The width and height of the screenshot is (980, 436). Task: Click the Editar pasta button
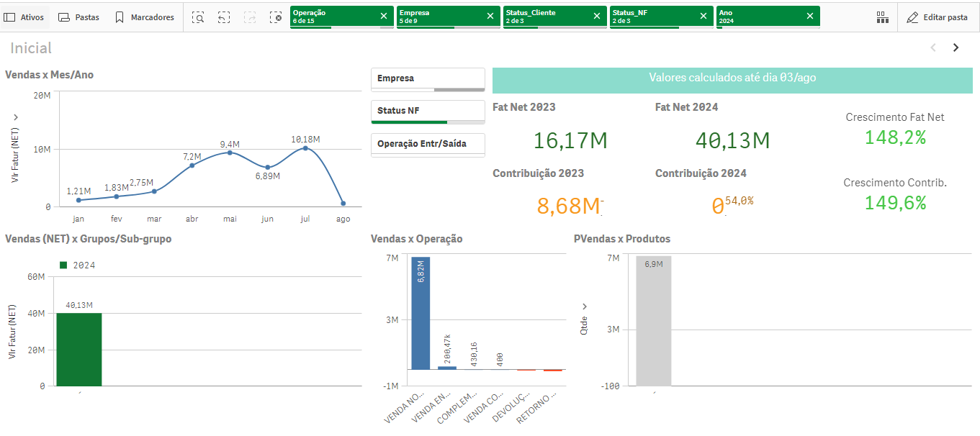[x=938, y=17]
